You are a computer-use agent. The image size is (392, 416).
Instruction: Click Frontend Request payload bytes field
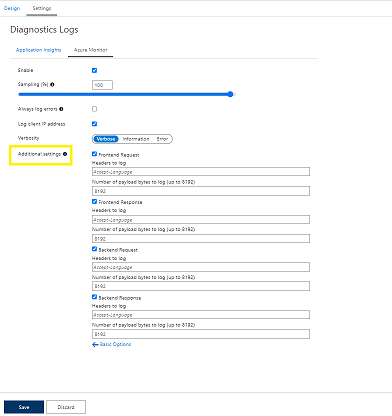201,191
